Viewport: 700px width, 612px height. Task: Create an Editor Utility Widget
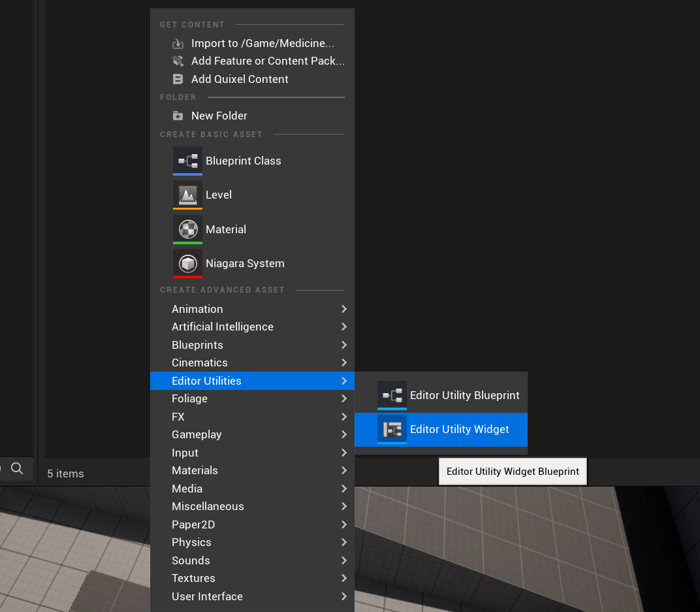[x=441, y=429]
